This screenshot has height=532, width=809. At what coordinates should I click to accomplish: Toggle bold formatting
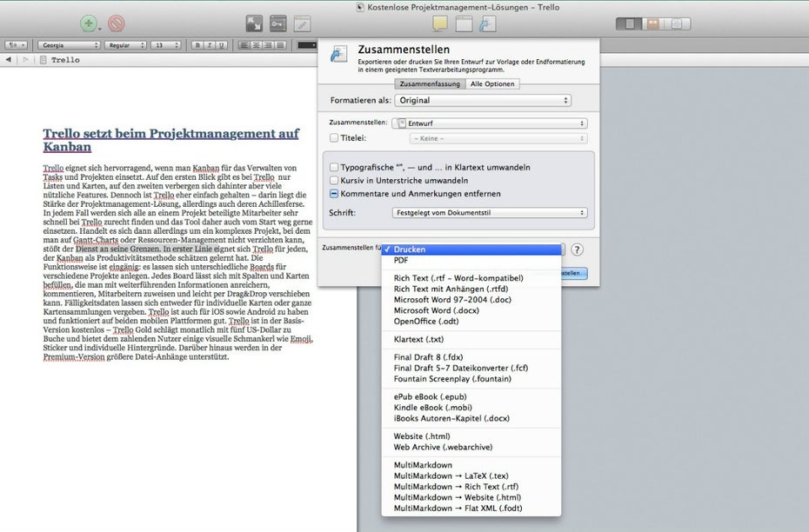[x=197, y=45]
